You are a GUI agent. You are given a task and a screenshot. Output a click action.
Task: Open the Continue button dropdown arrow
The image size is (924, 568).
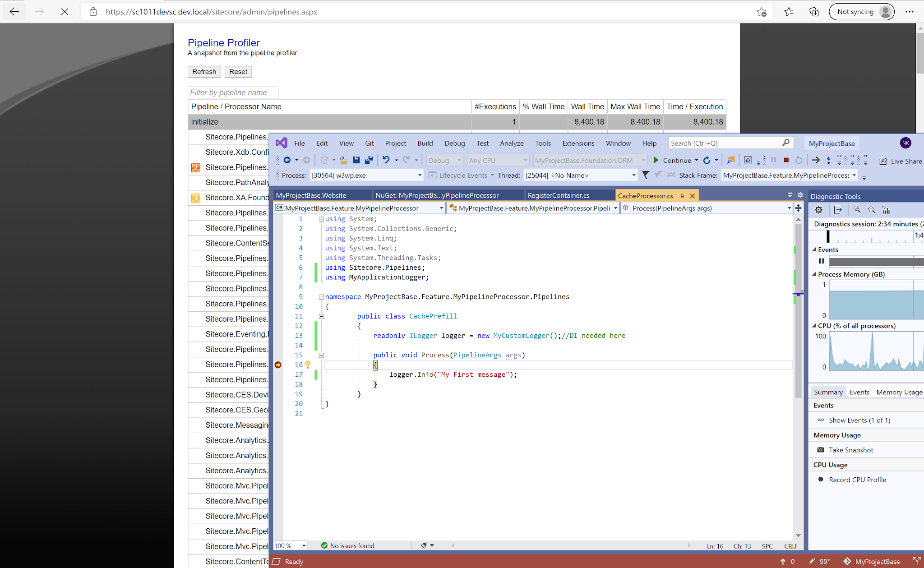pyautogui.click(x=696, y=160)
